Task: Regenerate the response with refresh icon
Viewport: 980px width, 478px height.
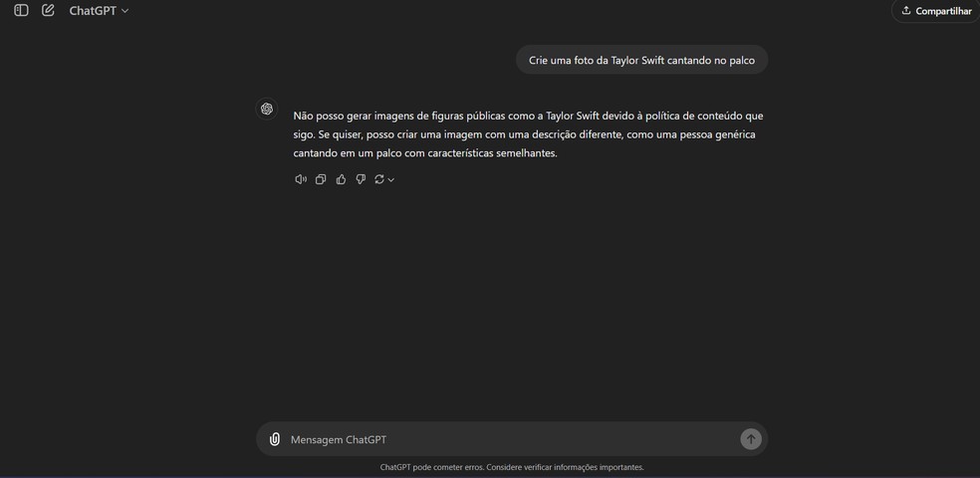Action: tap(379, 179)
